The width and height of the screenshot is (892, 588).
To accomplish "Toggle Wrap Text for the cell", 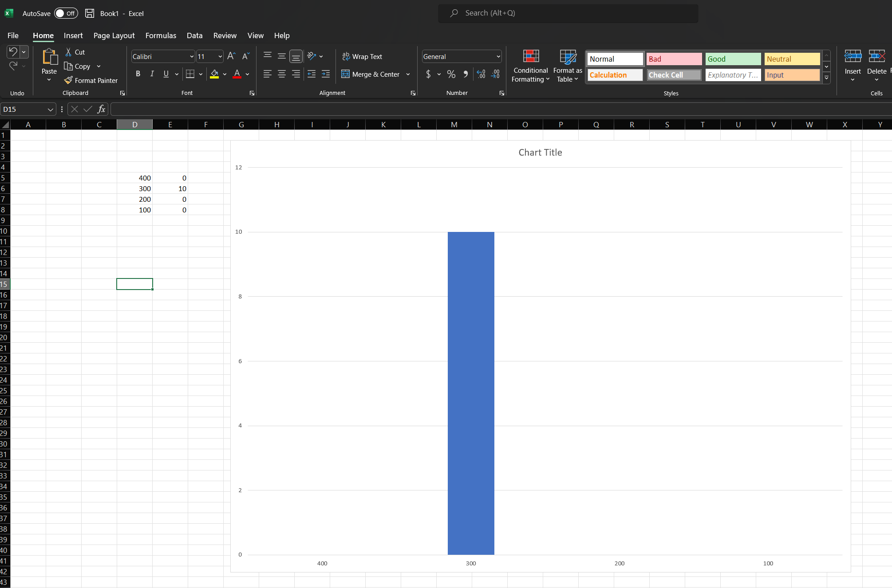I will [362, 56].
